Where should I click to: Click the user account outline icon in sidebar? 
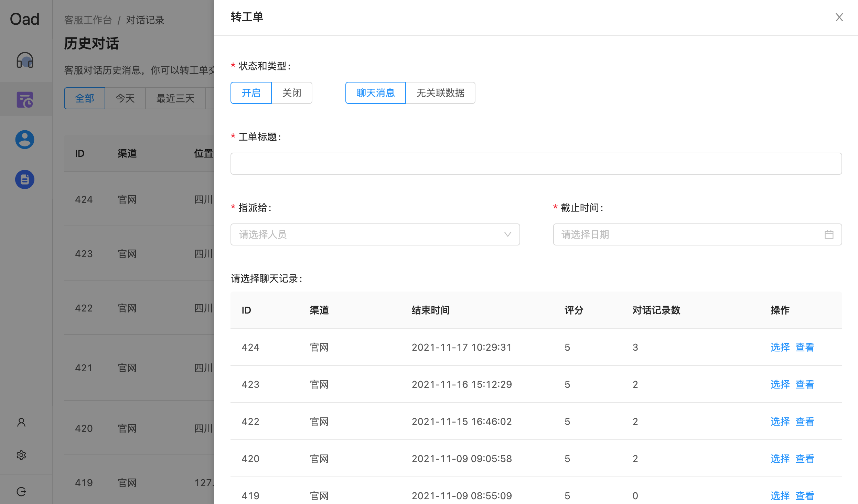(21, 422)
